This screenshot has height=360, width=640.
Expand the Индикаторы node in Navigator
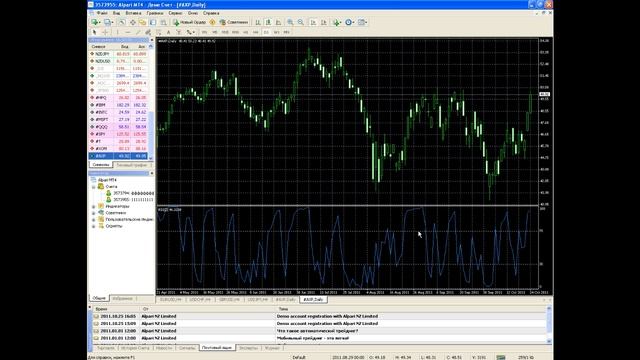pyautogui.click(x=94, y=207)
